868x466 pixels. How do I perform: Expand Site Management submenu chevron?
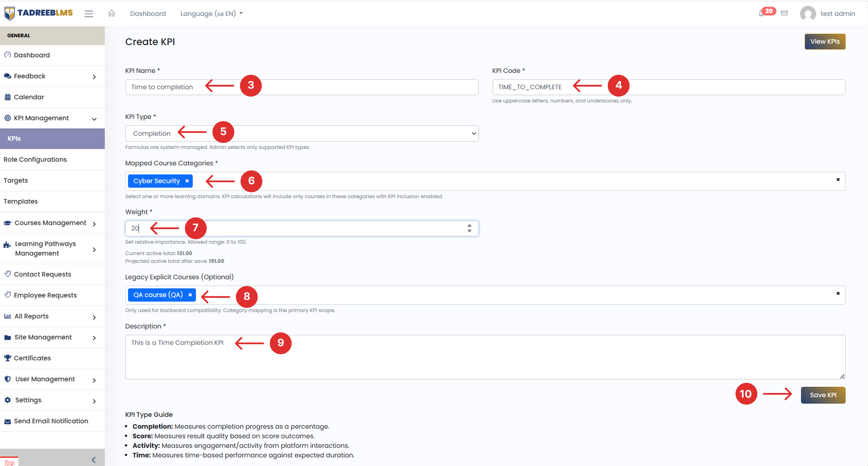[x=94, y=338]
